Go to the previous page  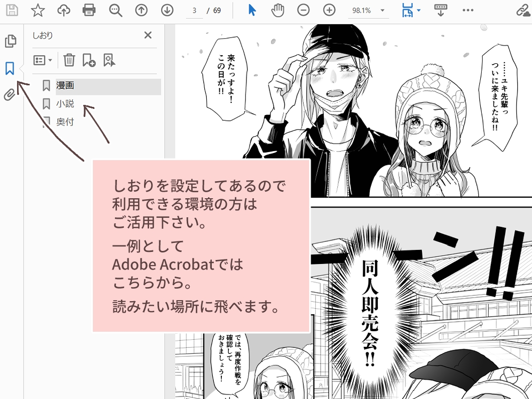click(141, 10)
